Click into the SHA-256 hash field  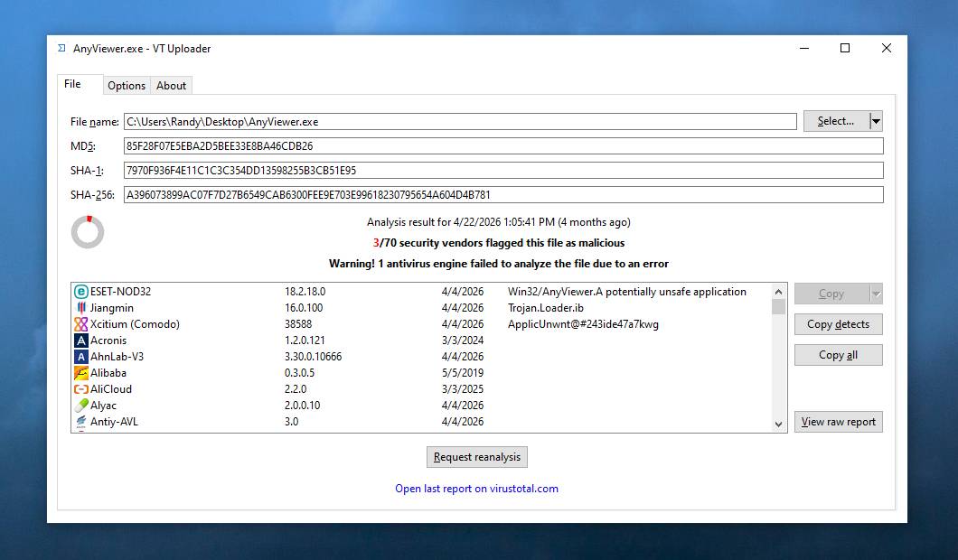[x=503, y=195]
